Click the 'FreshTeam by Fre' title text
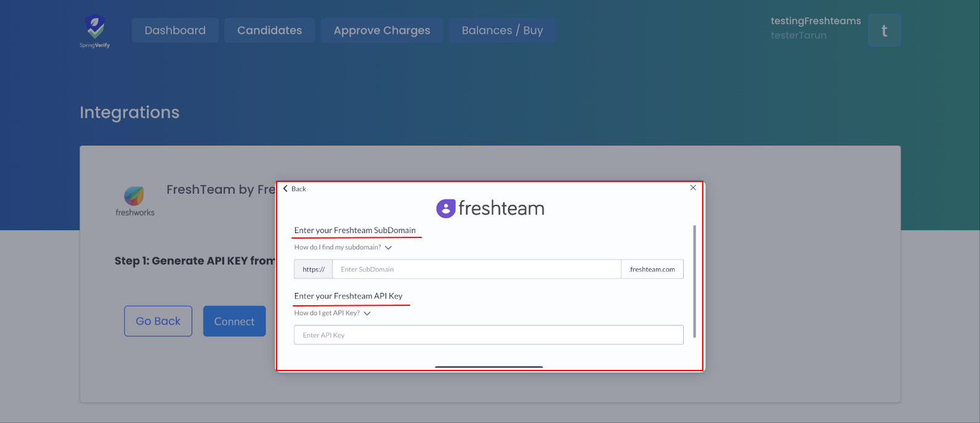The image size is (980, 423). click(221, 189)
